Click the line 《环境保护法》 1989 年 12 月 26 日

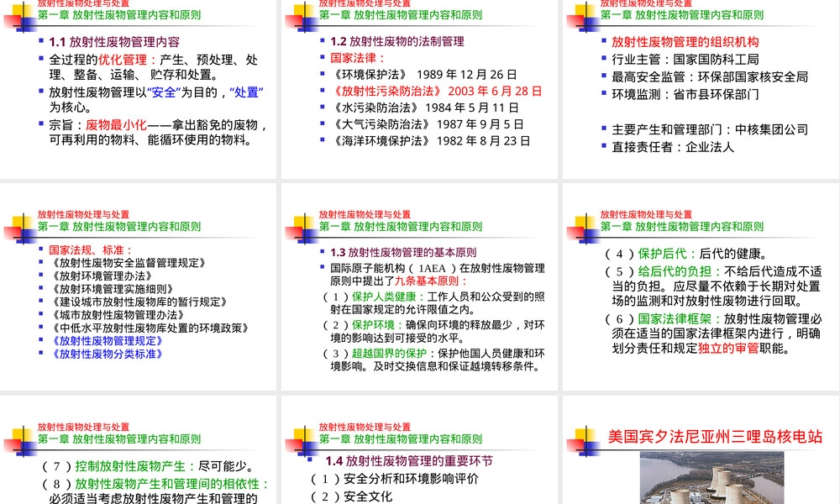click(423, 75)
